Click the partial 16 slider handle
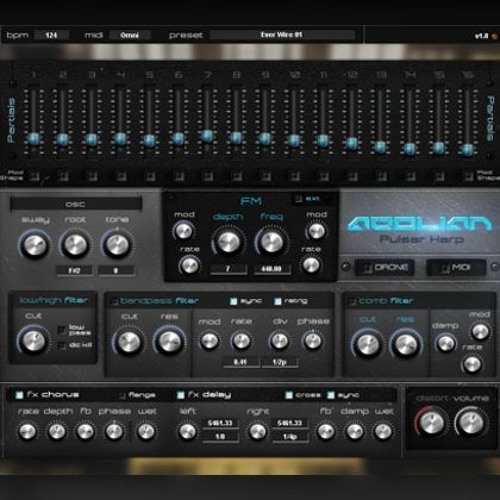Viewport: 500px width, 500px height. pos(467,150)
